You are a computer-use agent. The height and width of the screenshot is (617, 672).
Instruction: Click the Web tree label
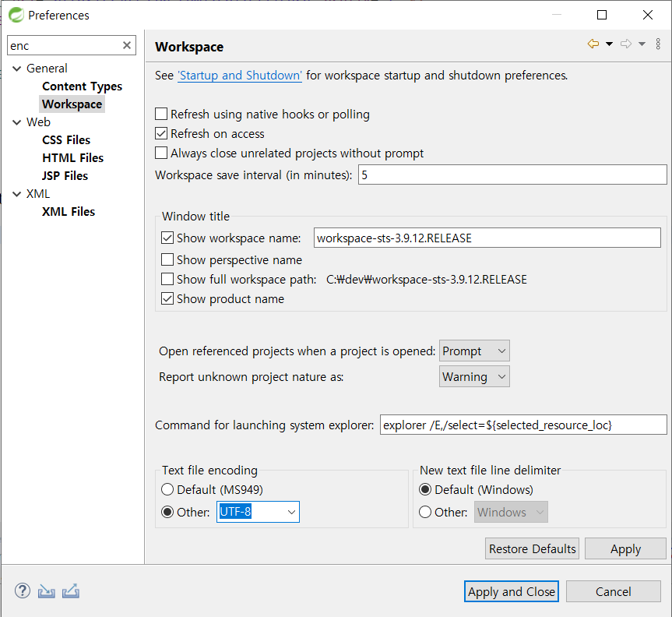pos(38,122)
